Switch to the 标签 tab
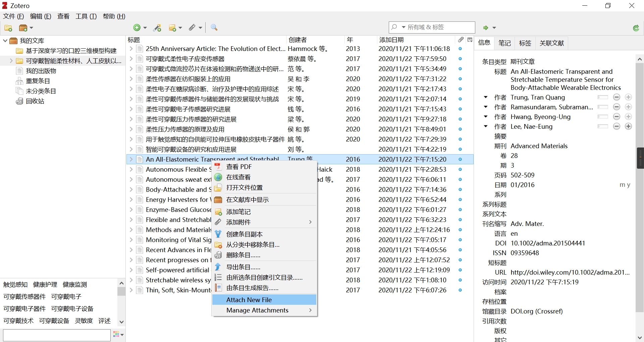Viewport: 644px width, 342px height. click(525, 43)
